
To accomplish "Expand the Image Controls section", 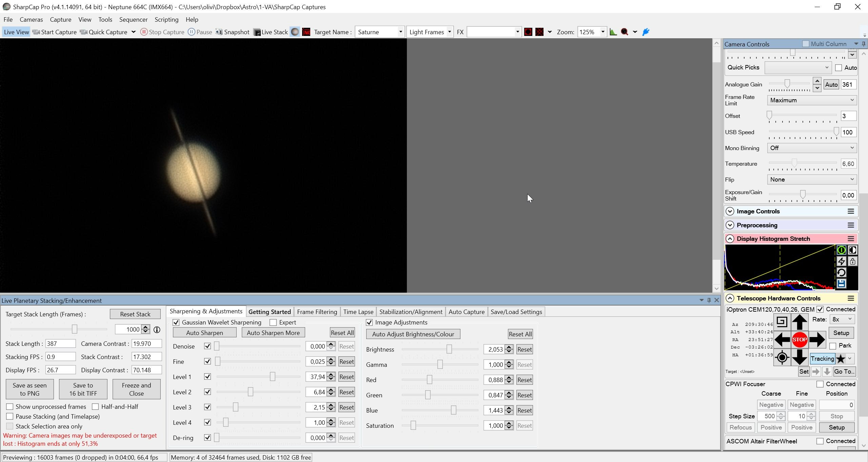I will (730, 211).
